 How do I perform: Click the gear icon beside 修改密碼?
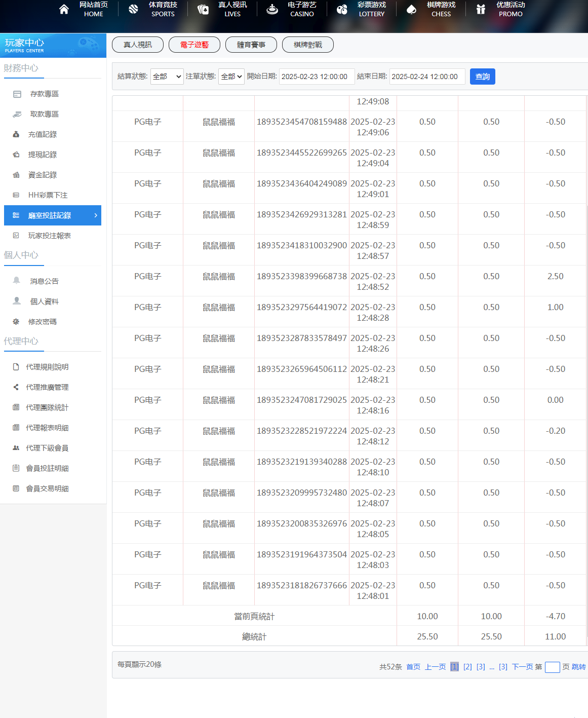(x=16, y=321)
